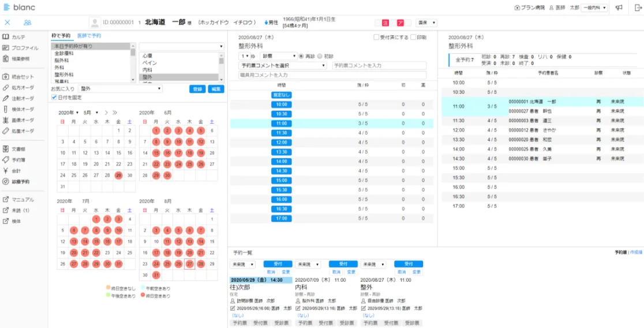Open 注射オーダ injection order
The image size is (644, 328).
[18, 99]
